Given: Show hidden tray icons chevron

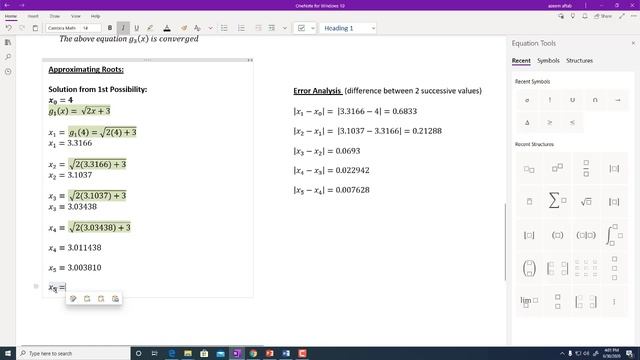Looking at the screenshot, I should click(x=562, y=353).
